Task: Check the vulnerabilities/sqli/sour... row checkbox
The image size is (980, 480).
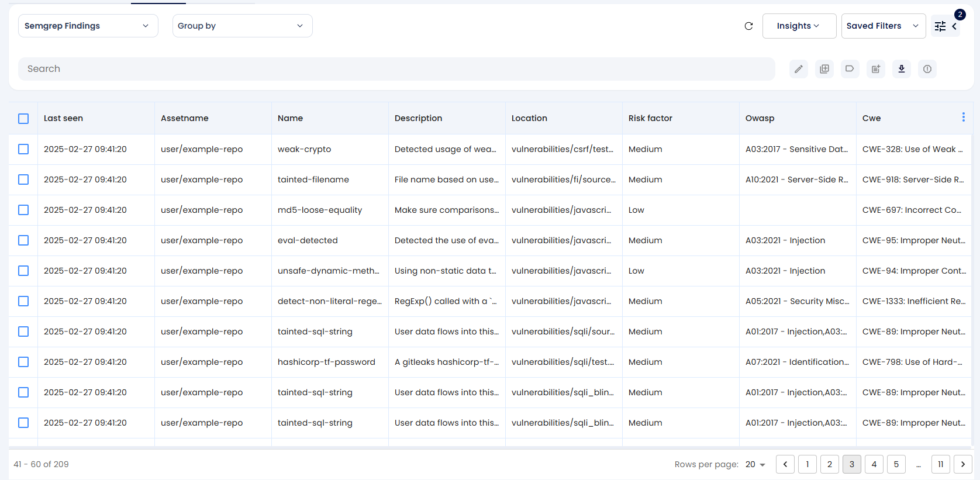Action: coord(23,331)
